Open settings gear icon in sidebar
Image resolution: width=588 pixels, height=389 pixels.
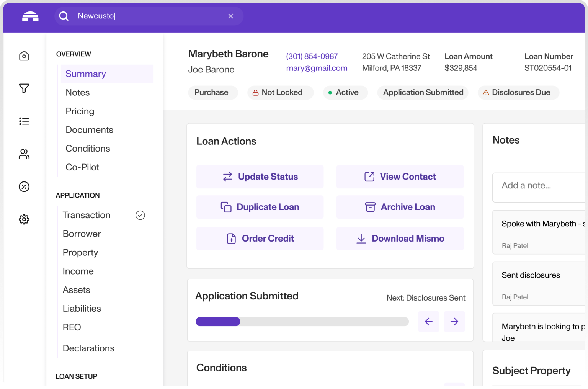coord(24,219)
